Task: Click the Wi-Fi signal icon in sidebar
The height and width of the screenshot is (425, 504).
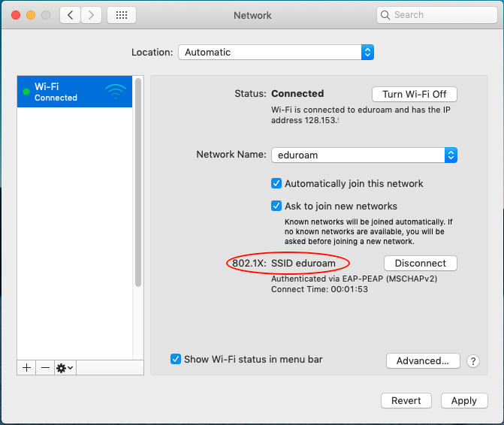Action: point(116,92)
